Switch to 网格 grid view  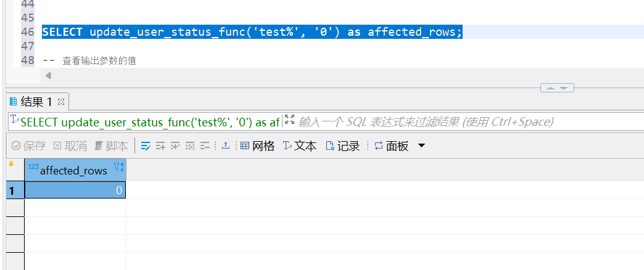pyautogui.click(x=257, y=146)
